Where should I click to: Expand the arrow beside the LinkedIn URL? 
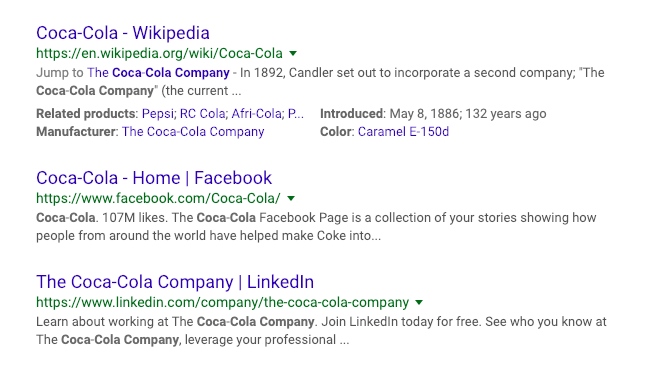tap(419, 302)
